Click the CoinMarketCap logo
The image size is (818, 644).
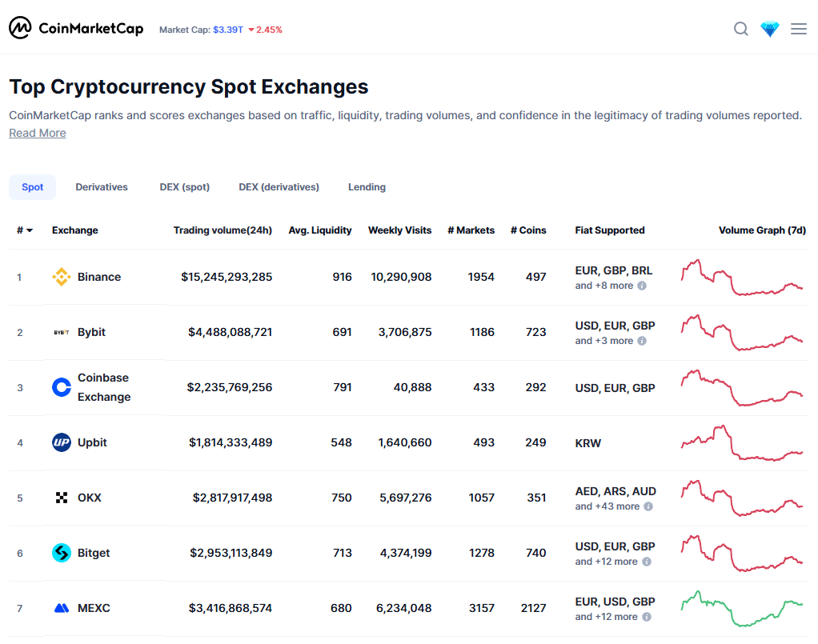click(76, 28)
